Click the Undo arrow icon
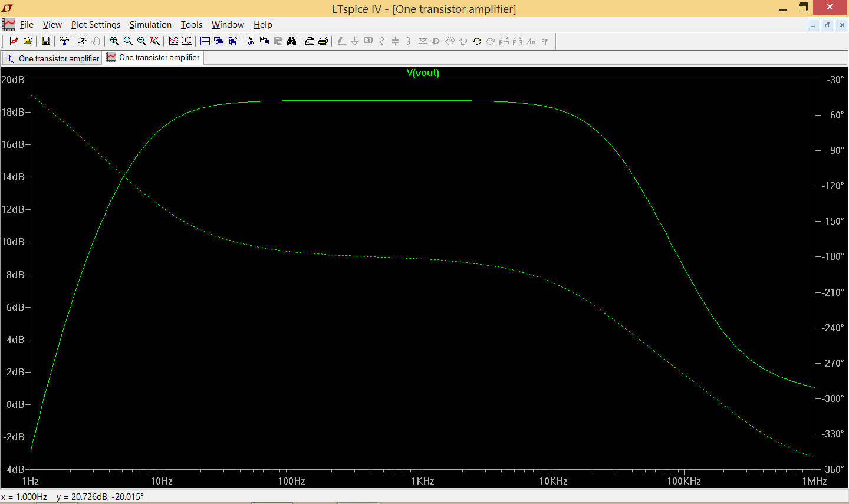849x504 pixels. coord(477,41)
